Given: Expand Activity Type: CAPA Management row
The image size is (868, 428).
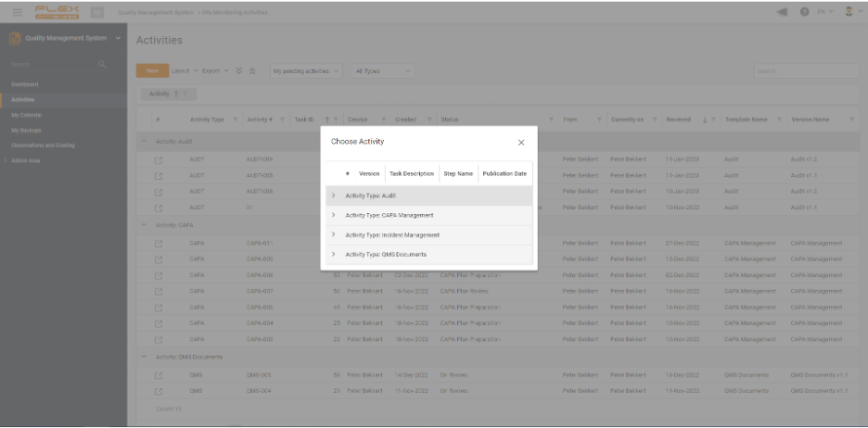Looking at the screenshot, I should click(334, 215).
